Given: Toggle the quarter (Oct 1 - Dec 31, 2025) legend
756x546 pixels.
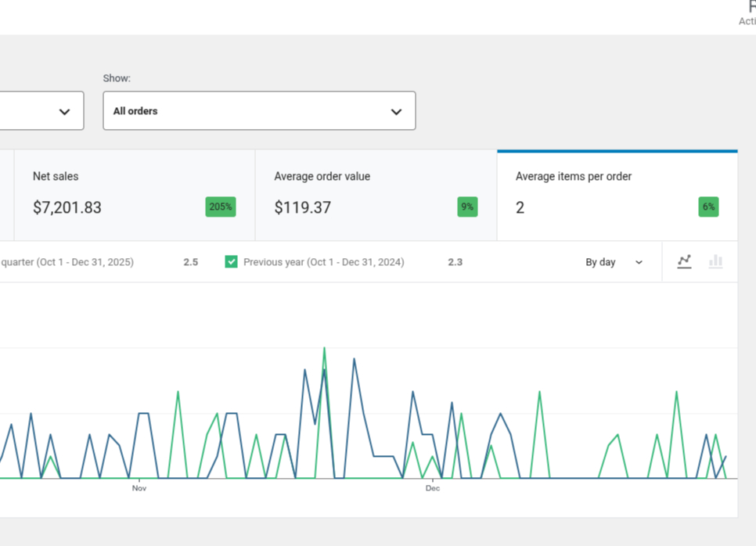Looking at the screenshot, I should pyautogui.click(x=67, y=262).
